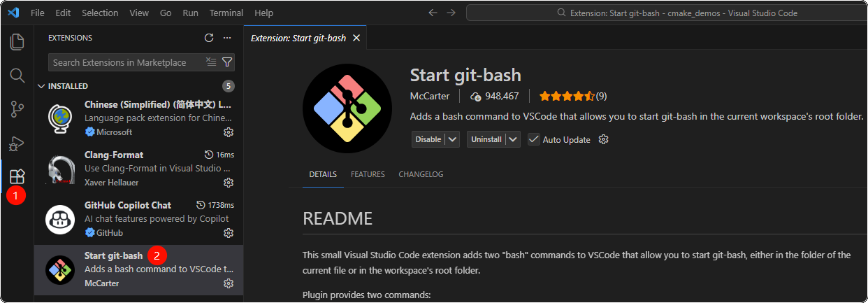Click the installed extensions count badge 5
Screen dimensions: 868x303
pos(228,86)
